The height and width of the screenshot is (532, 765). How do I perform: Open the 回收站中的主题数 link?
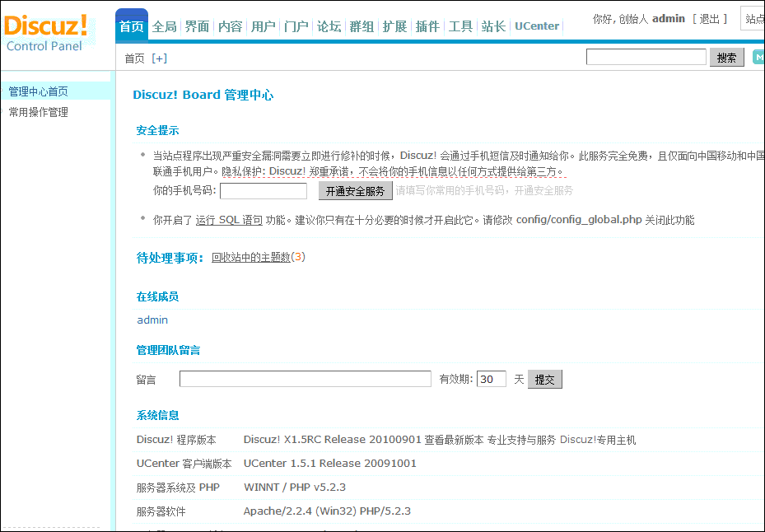pyautogui.click(x=250, y=257)
